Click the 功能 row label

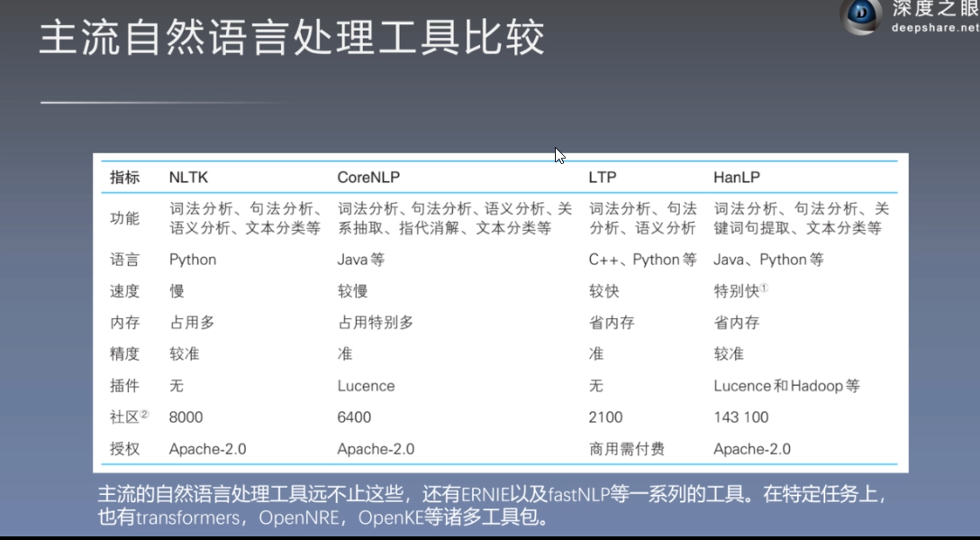pos(124,217)
